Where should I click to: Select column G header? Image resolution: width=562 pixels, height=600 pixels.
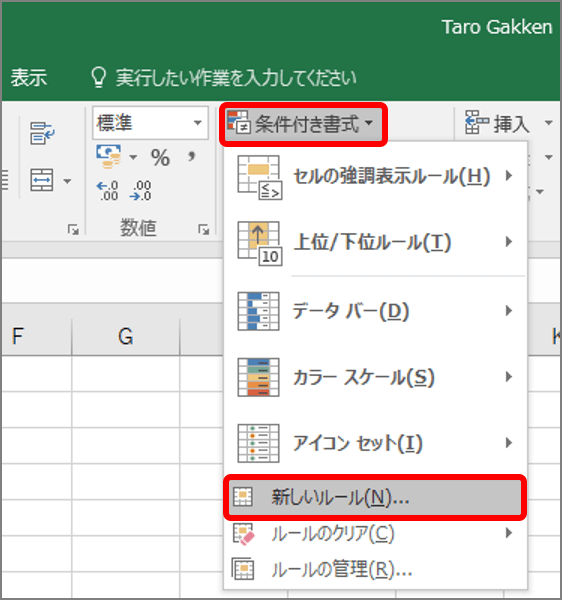click(x=125, y=337)
